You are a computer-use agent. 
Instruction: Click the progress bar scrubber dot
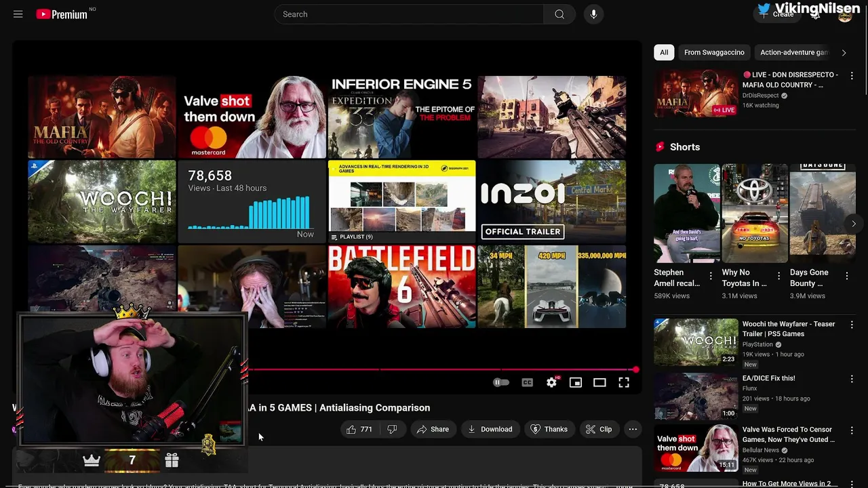click(x=635, y=369)
